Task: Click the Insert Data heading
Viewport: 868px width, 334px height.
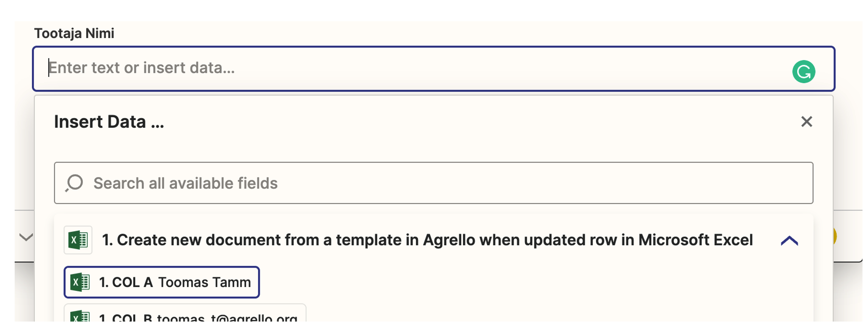Action: [108, 122]
